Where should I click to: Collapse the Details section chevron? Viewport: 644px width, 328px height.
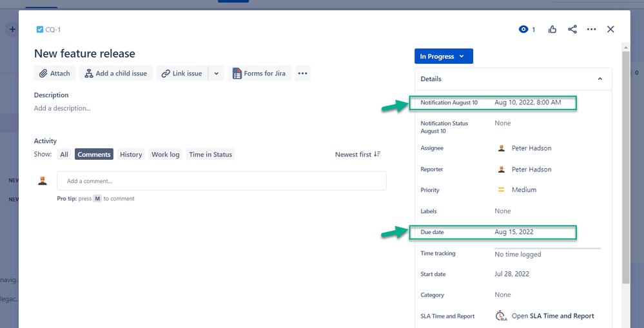point(600,79)
